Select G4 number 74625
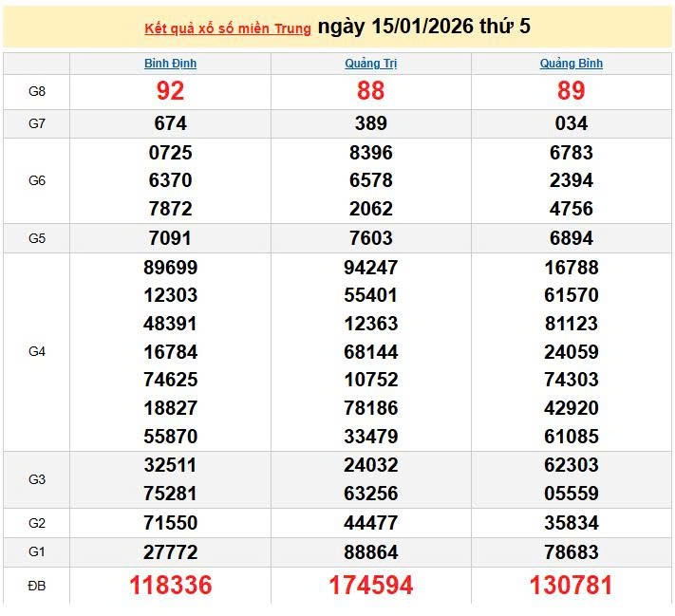The image size is (675, 616). point(171,380)
